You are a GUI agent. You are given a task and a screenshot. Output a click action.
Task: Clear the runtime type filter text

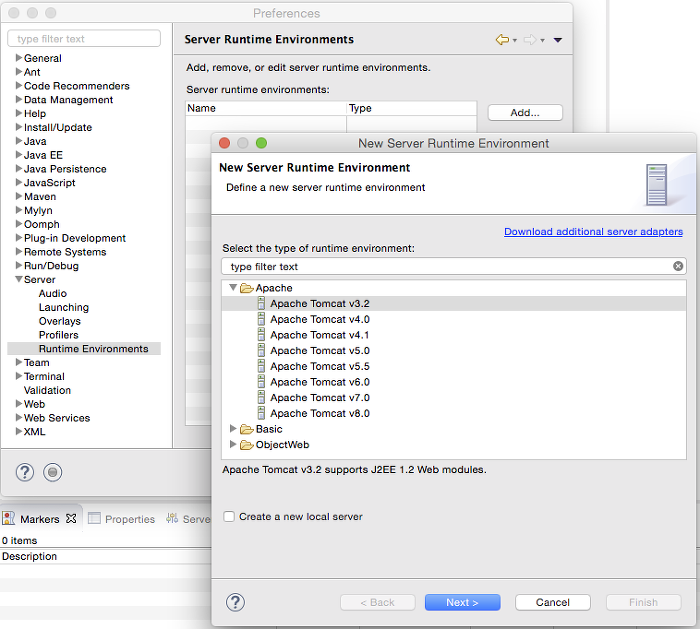click(678, 266)
